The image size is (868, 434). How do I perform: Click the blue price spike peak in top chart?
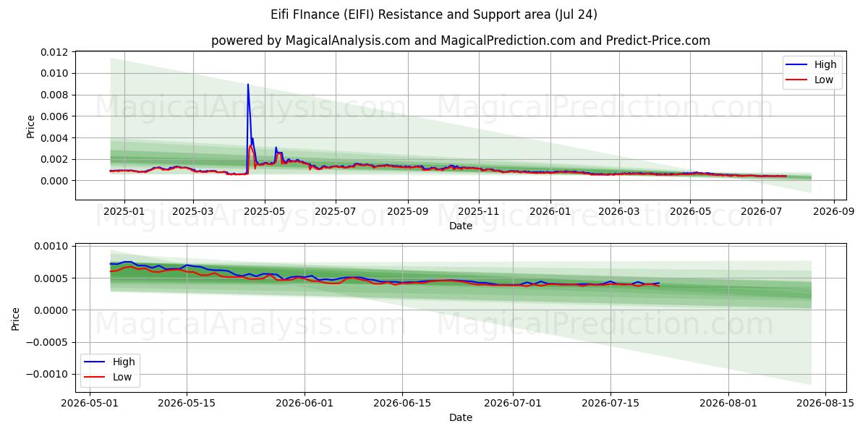(248, 85)
